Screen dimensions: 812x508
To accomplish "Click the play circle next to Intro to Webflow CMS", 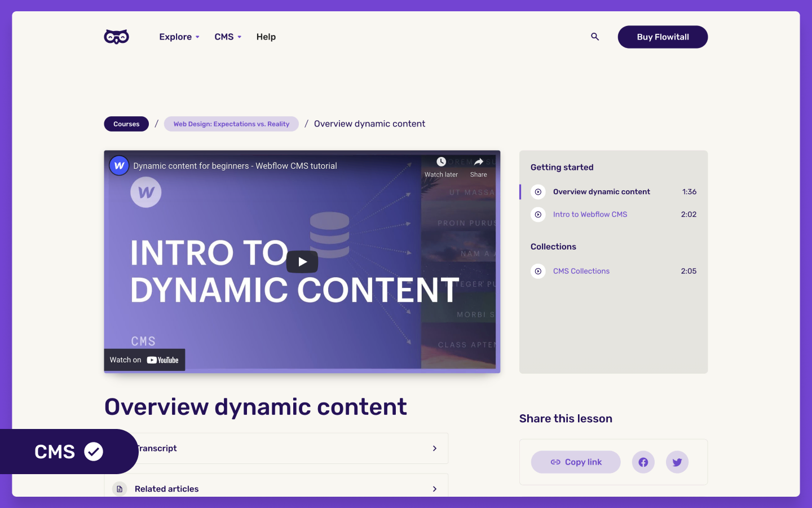I will 538,214.
